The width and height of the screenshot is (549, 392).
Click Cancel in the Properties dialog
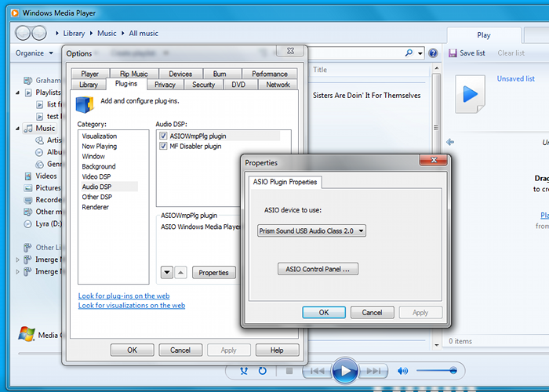click(373, 313)
